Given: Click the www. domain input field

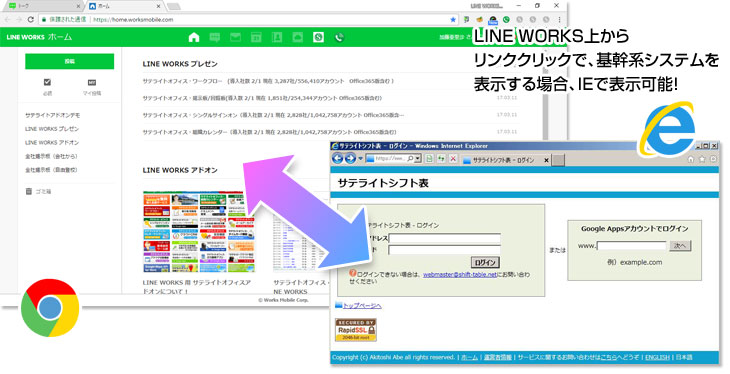Looking at the screenshot, I should (x=632, y=246).
